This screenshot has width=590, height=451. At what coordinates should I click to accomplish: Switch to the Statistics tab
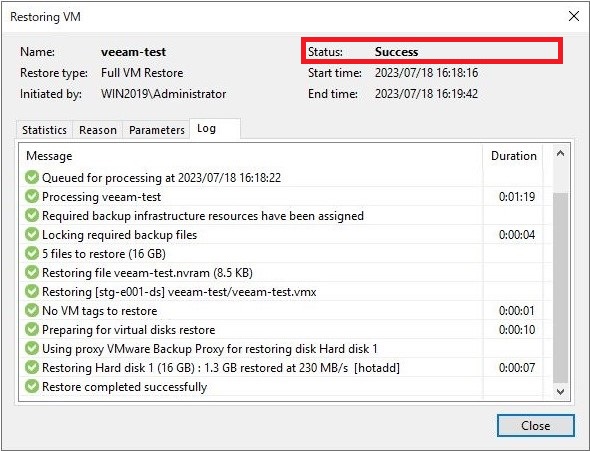[44, 130]
